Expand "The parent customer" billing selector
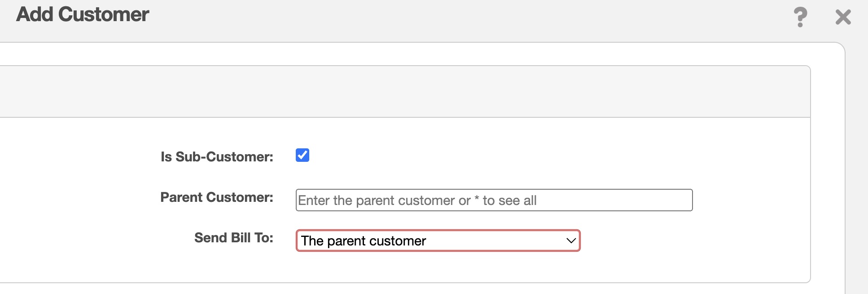Screen dimensions: 868x294 click(x=438, y=241)
